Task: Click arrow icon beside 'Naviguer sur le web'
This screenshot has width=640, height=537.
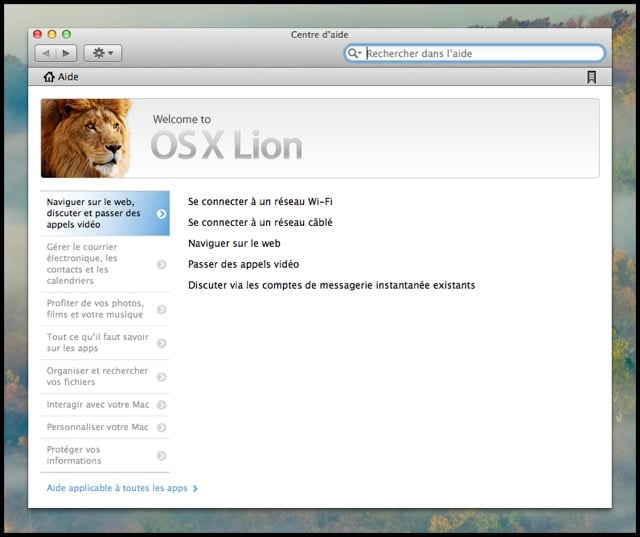Action: 162,214
